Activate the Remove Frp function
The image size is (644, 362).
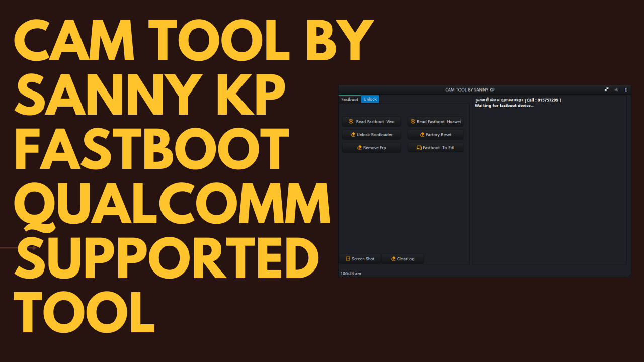[x=371, y=147]
